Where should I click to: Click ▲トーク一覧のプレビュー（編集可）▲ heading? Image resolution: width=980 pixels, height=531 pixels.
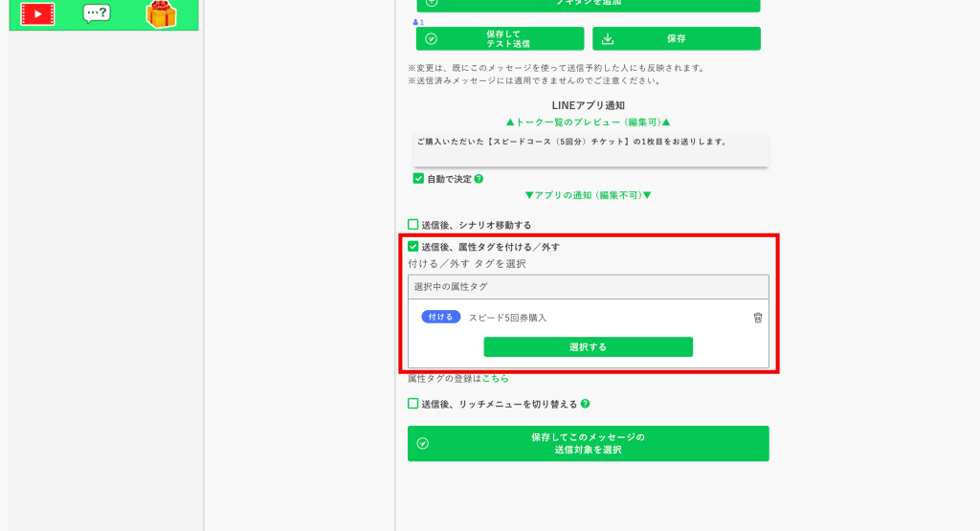589,122
